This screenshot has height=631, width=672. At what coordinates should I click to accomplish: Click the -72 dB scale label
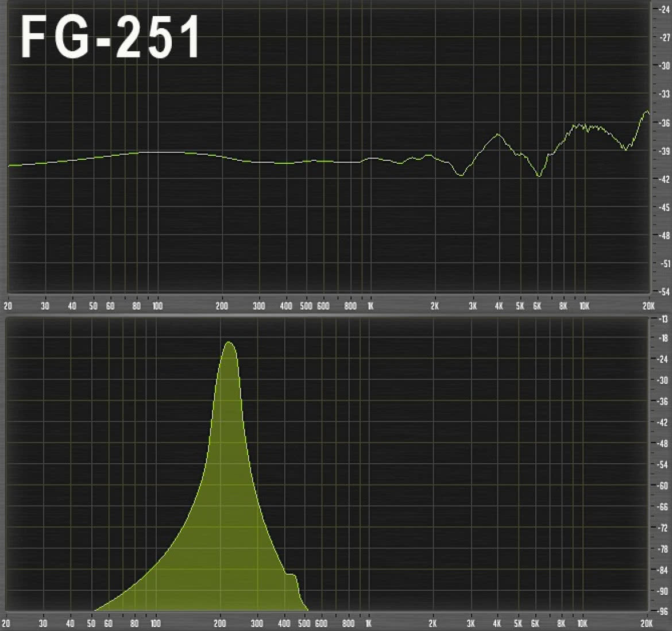coord(663,528)
